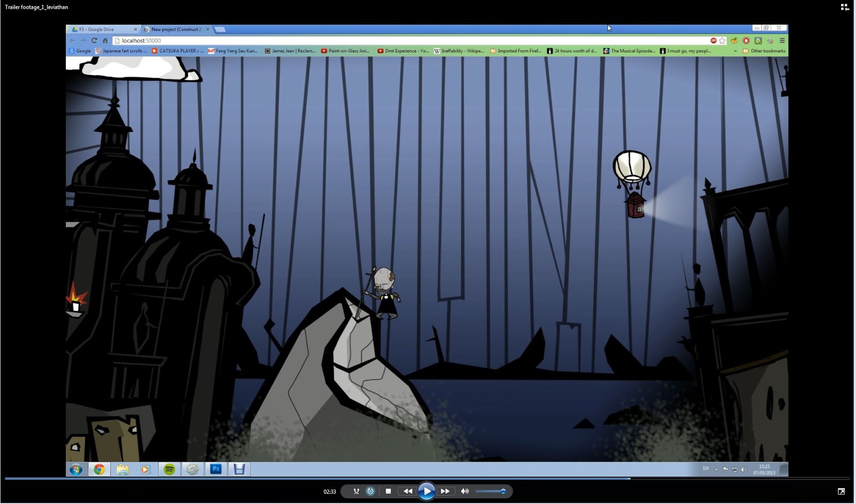Open the Chrome menu button

pyautogui.click(x=782, y=41)
